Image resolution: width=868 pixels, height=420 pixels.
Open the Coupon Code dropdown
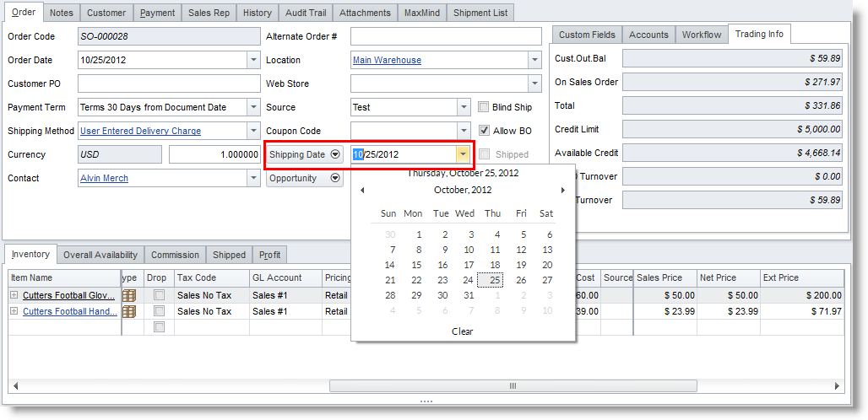(x=464, y=131)
